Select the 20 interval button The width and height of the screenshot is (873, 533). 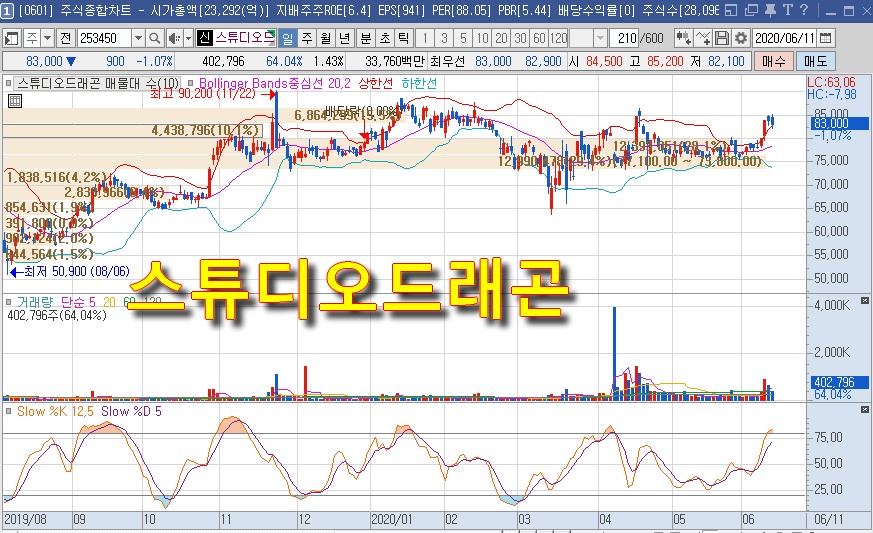click(501, 38)
